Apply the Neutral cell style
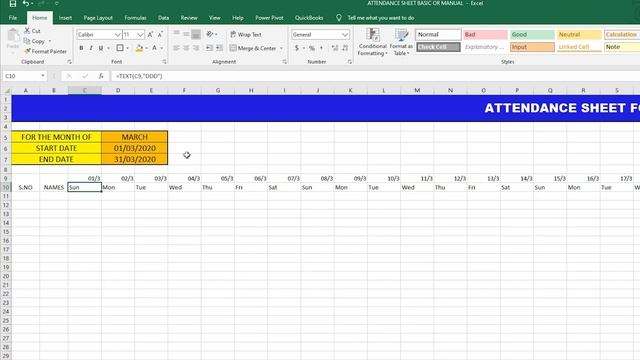 (x=579, y=35)
